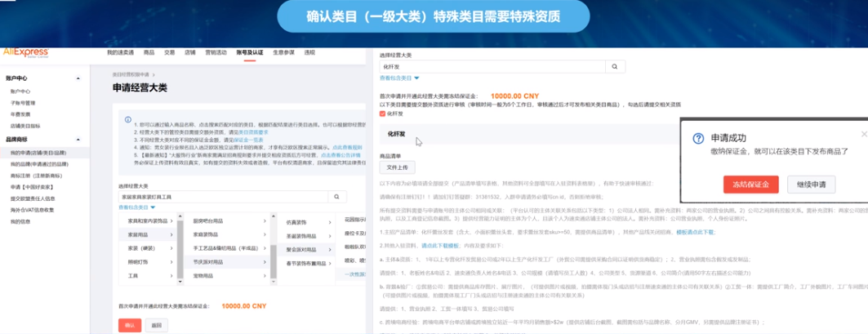Open the 营销活动 top menu
The width and height of the screenshot is (868, 334).
pos(216,52)
